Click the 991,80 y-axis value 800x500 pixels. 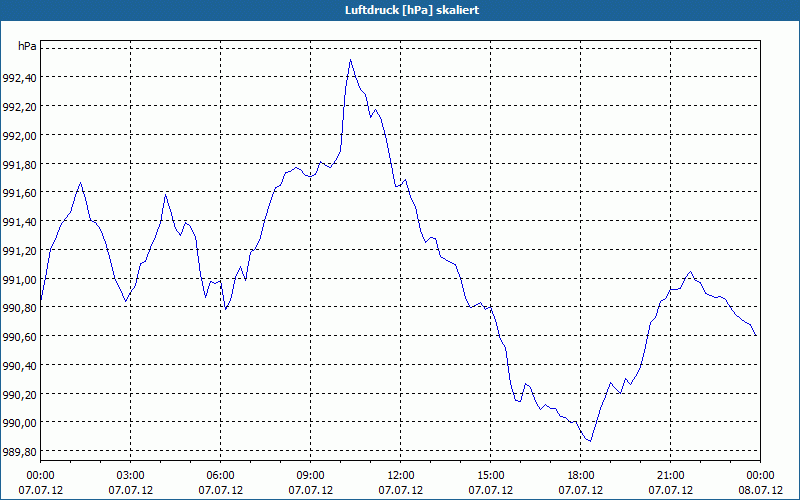(x=20, y=165)
